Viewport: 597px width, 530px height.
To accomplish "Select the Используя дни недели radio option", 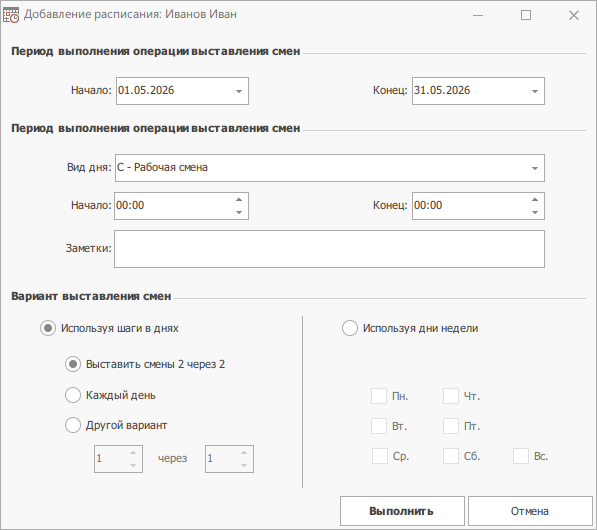I will pos(350,328).
